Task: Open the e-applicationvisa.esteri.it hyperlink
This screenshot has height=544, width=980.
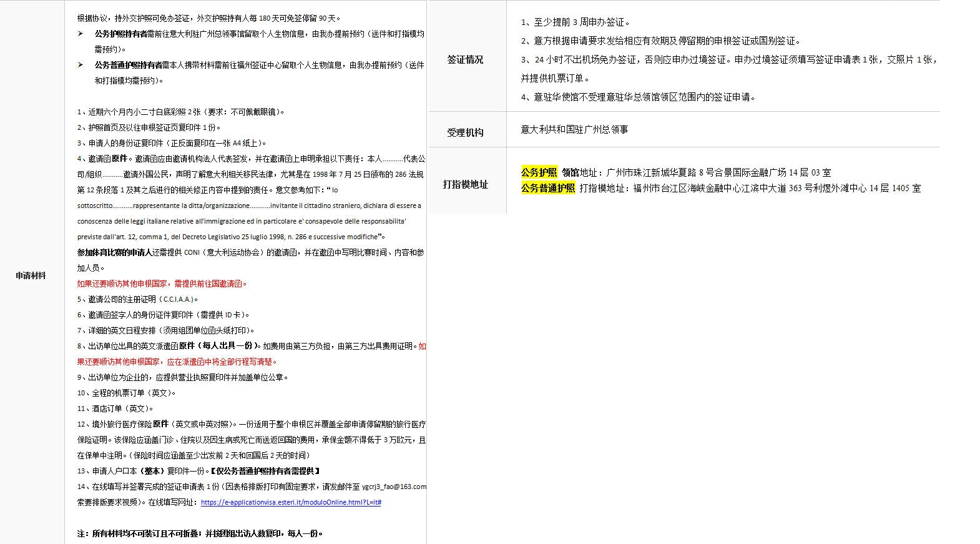Action: tap(291, 502)
